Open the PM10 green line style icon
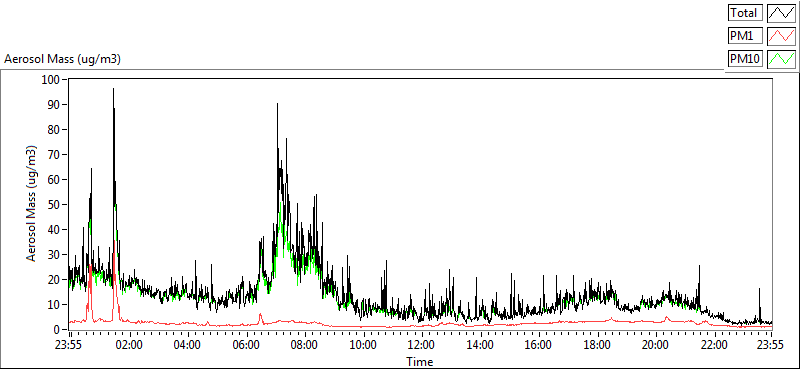800x369 pixels. pos(782,59)
